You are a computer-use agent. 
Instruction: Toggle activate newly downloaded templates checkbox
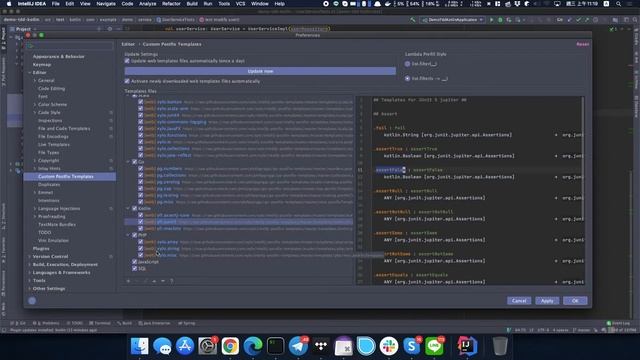tap(127, 81)
